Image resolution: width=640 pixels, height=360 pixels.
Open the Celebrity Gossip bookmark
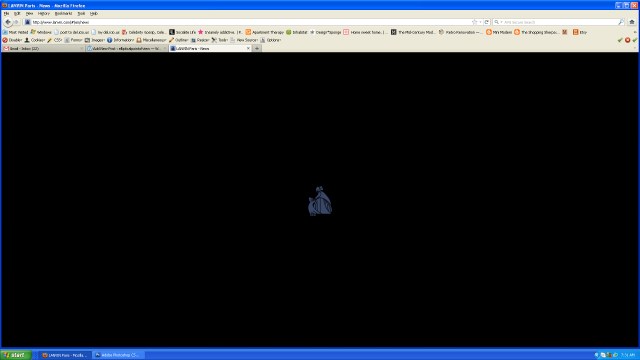coord(144,32)
